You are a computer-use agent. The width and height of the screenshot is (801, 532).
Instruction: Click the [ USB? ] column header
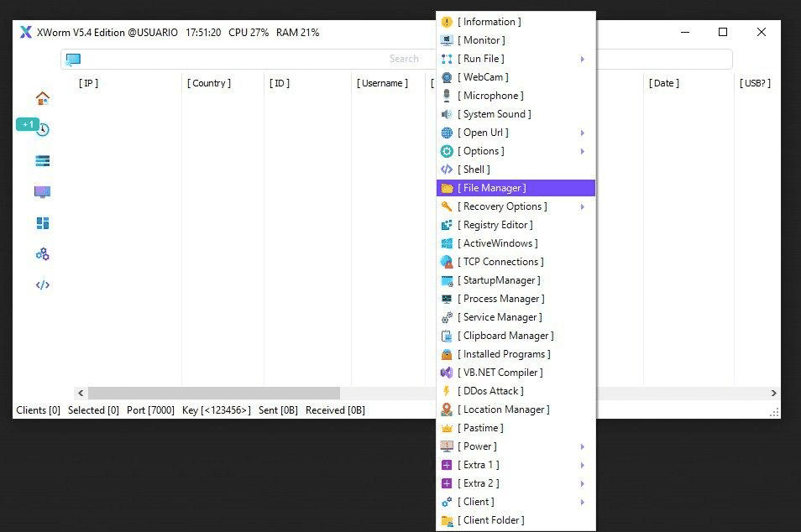point(755,83)
